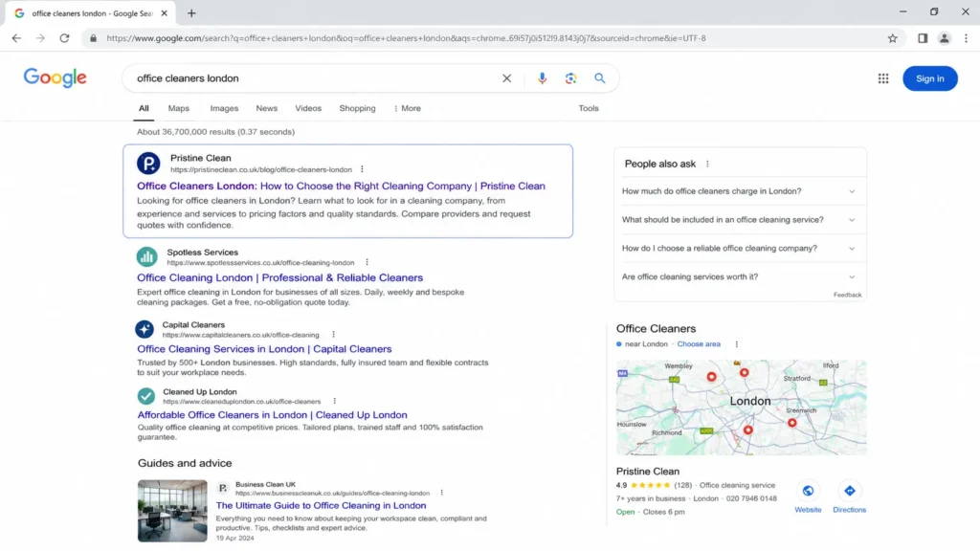Clear the search query with X
Viewport: 980px width, 551px height.
pos(507,78)
